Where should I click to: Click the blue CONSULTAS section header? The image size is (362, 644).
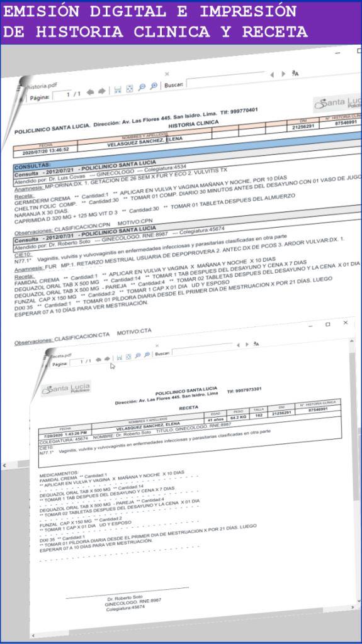click(x=187, y=152)
